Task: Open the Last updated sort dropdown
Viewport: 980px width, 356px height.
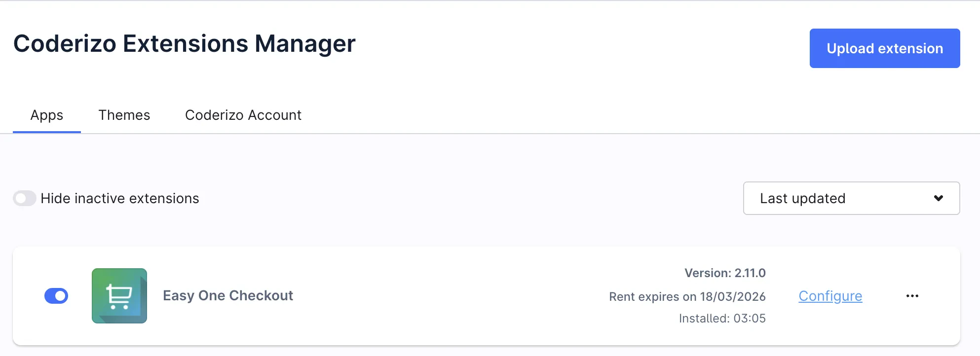Action: click(x=851, y=198)
